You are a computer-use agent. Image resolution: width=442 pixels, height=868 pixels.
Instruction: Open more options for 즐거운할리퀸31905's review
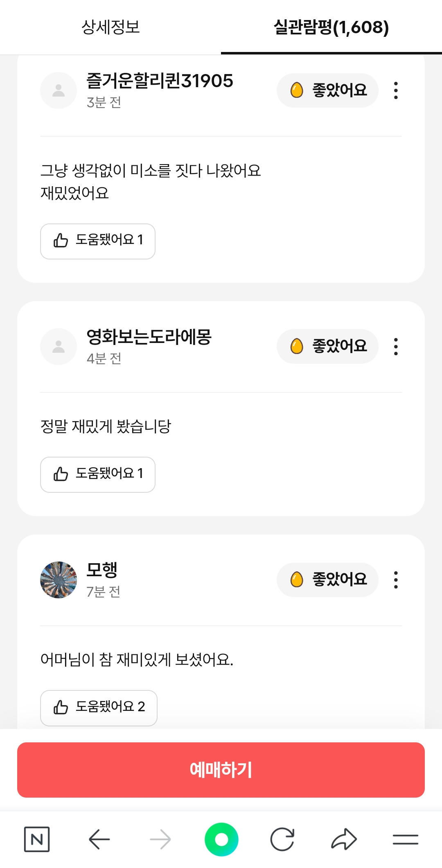pyautogui.click(x=396, y=90)
